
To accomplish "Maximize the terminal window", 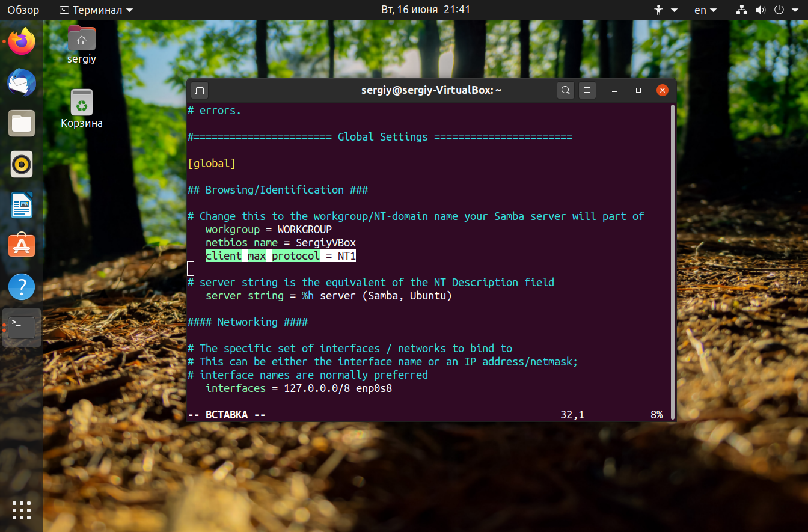I will (x=638, y=90).
